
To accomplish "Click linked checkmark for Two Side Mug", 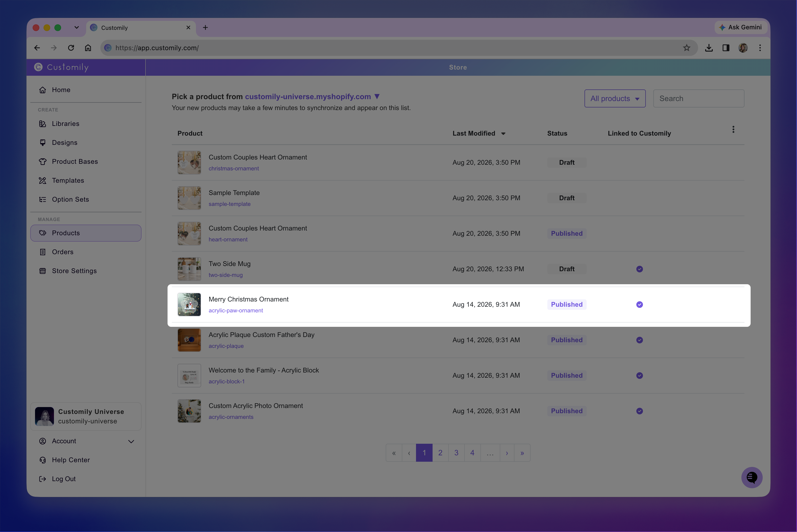I will pos(640,269).
